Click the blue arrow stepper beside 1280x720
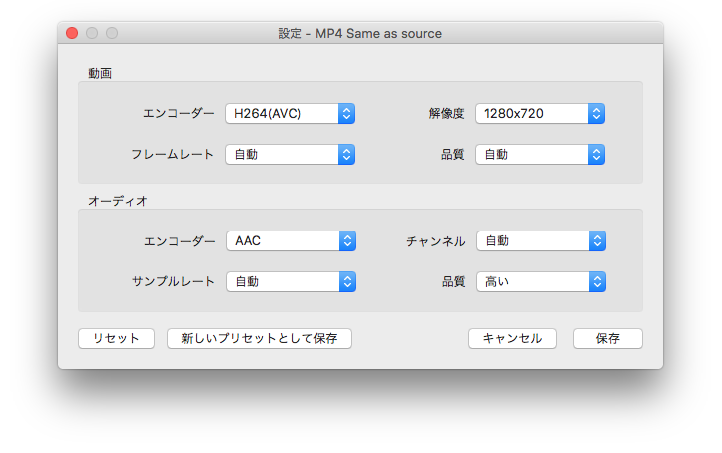Viewport: 722px width, 453px height. (x=596, y=113)
